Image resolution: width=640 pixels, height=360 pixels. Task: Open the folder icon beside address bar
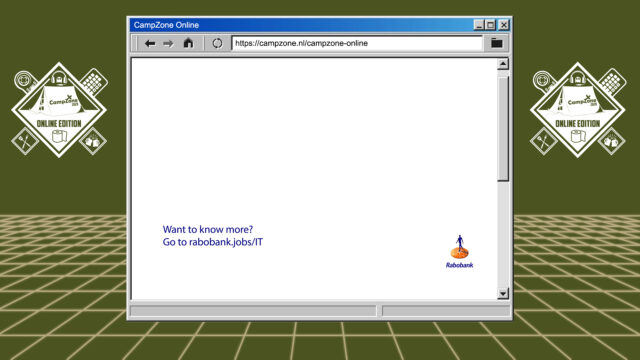[x=496, y=43]
